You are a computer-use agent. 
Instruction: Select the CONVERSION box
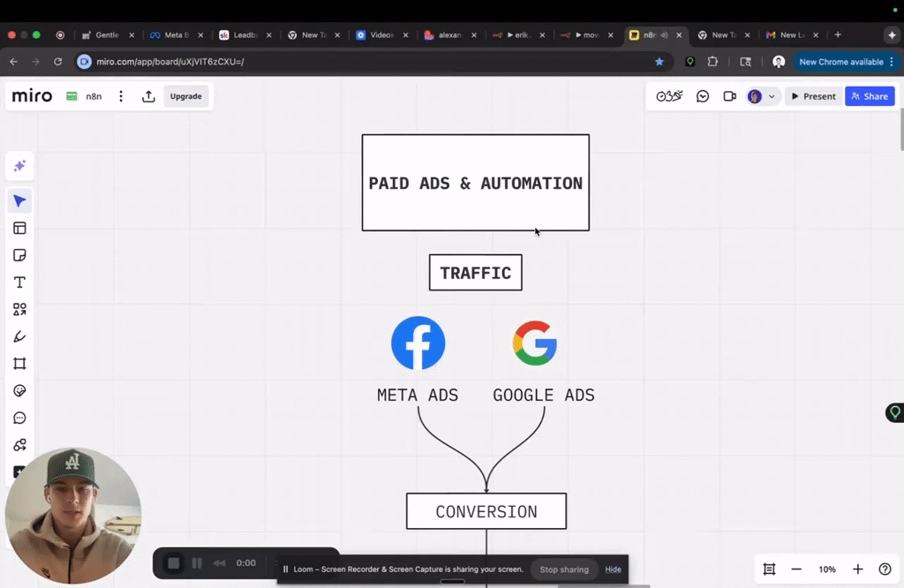click(486, 511)
